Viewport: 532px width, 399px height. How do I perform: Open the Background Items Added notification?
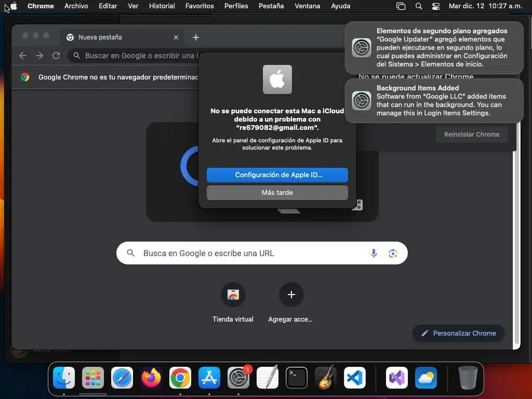tap(434, 100)
